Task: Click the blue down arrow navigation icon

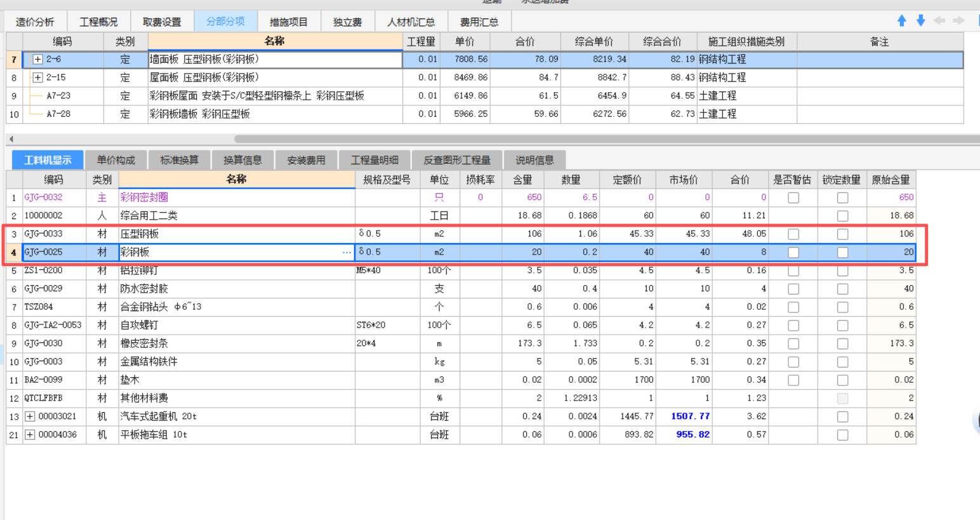Action: click(920, 20)
